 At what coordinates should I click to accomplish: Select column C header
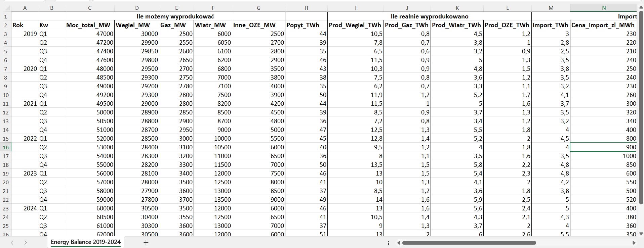pyautogui.click(x=90, y=8)
